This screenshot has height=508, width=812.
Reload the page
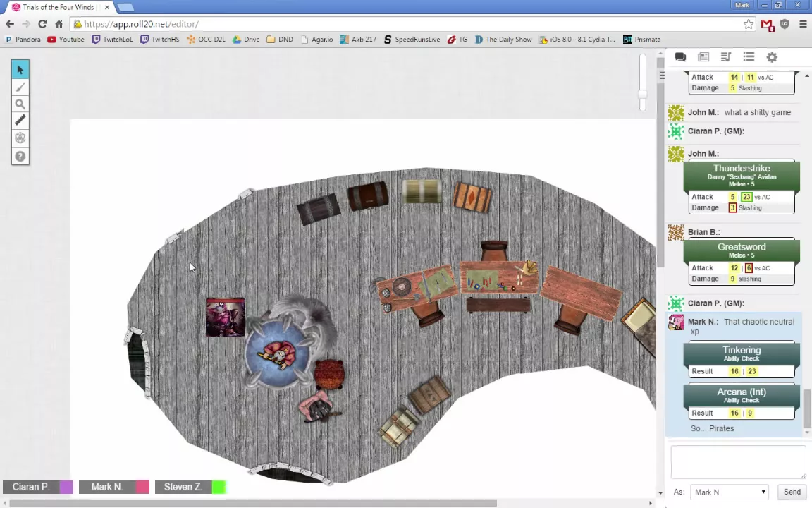[x=42, y=24]
